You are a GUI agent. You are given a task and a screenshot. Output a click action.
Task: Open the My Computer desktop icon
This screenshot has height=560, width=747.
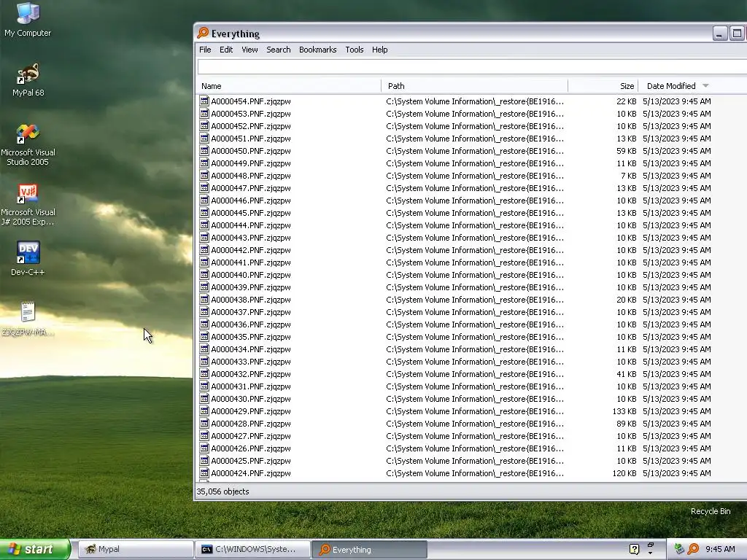28,19
